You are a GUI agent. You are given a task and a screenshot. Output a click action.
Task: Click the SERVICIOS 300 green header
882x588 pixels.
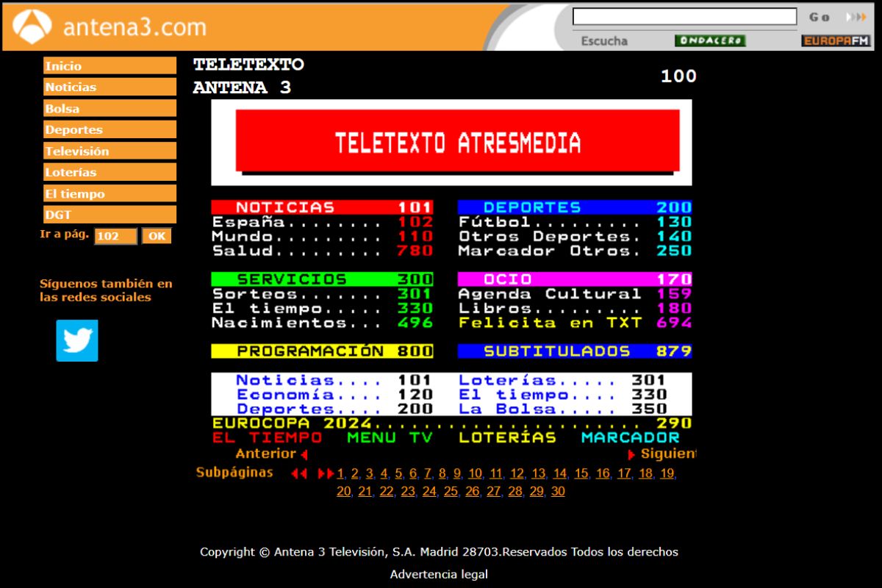322,279
